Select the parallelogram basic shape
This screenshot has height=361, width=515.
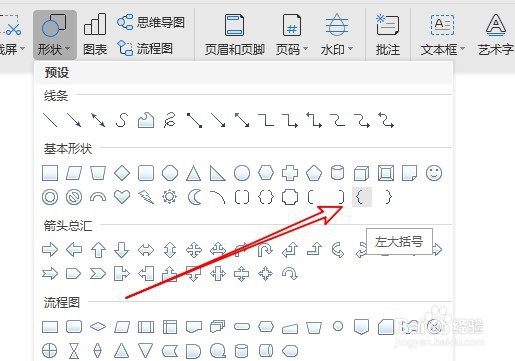[x=74, y=173]
